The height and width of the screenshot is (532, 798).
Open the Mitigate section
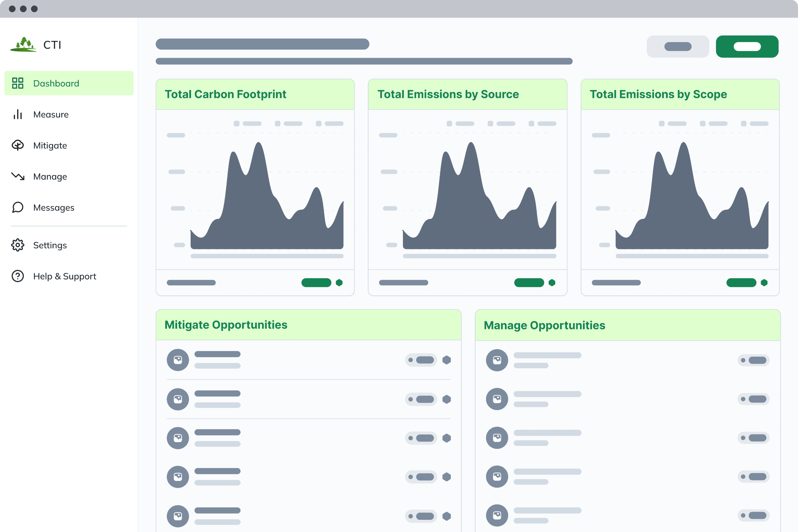coord(50,146)
